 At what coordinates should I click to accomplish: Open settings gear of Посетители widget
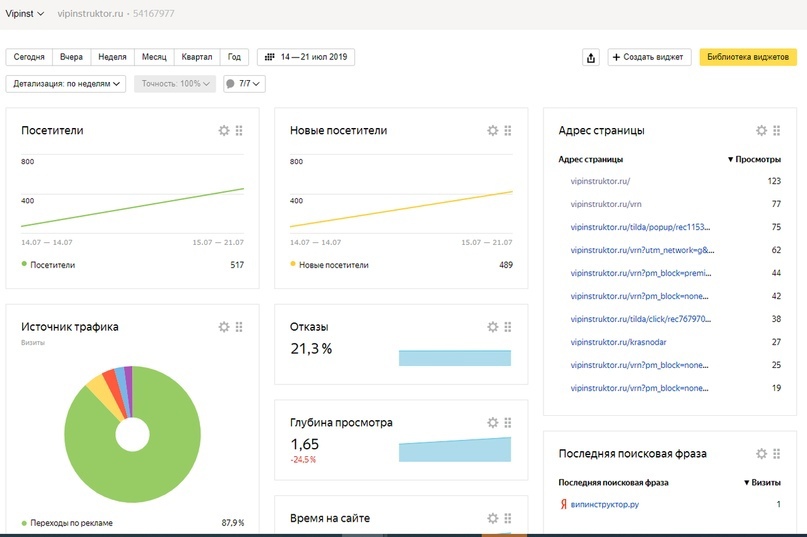coord(224,130)
